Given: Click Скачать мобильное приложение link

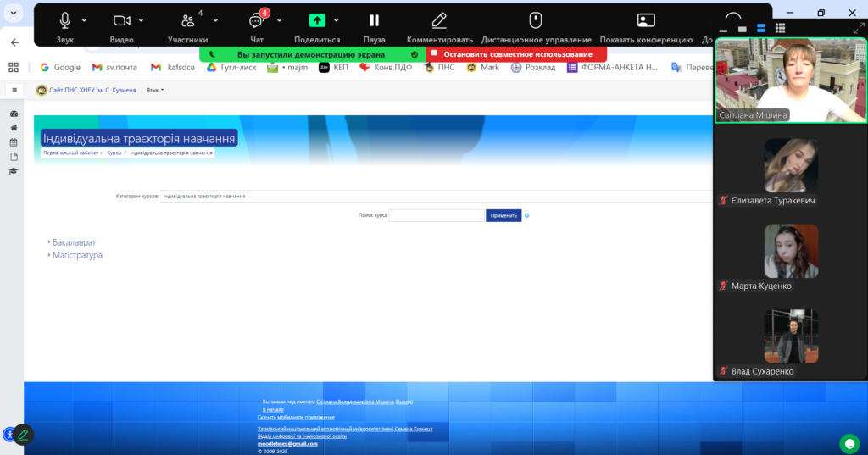Looking at the screenshot, I should (296, 418).
